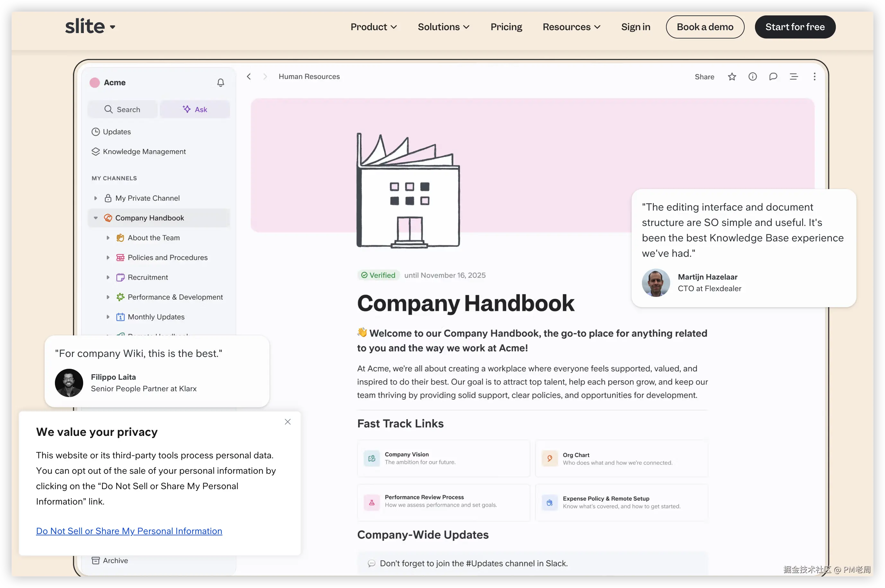Viewport: 885px width, 588px height.
Task: Expand Policies and Procedures folder
Action: [108, 258]
